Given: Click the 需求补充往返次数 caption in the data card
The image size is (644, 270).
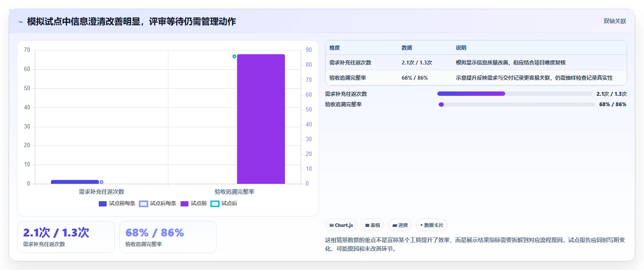Looking at the screenshot, I should point(44,244).
